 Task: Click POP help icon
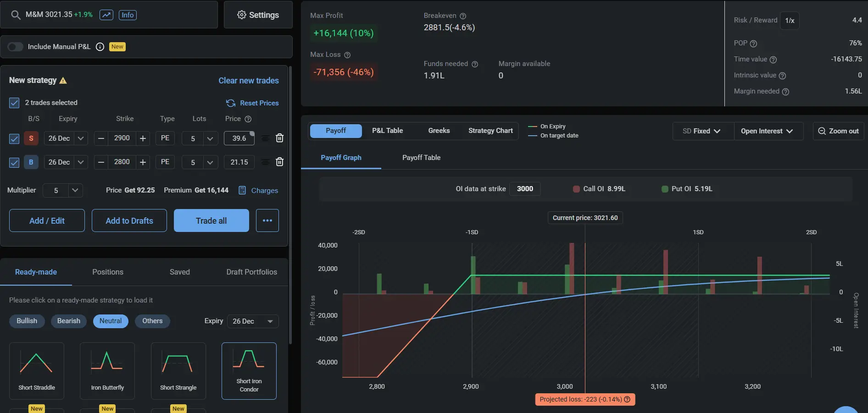753,44
